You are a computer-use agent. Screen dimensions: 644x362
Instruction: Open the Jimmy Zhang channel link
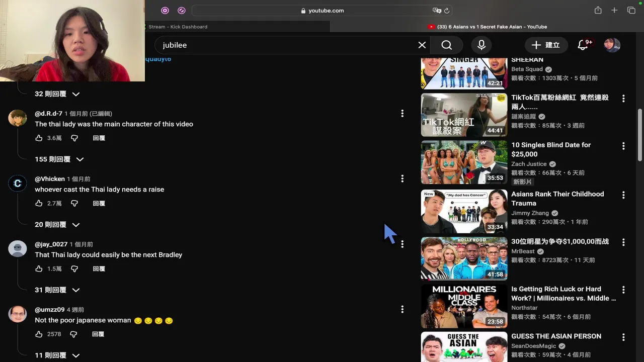[x=530, y=213]
